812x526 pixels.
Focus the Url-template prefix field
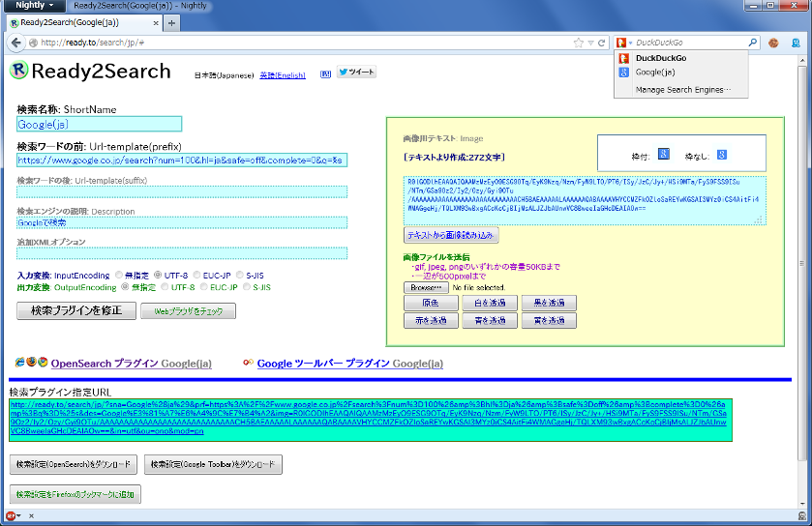pyautogui.click(x=182, y=161)
